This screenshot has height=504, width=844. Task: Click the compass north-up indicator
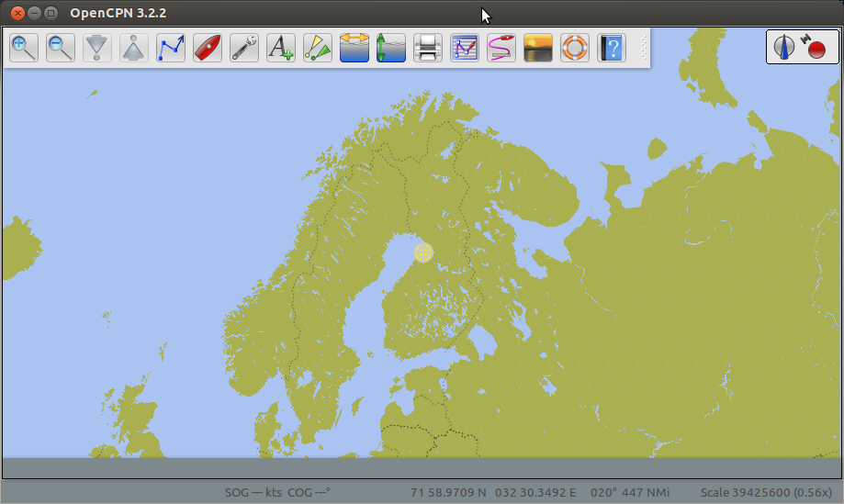[783, 47]
